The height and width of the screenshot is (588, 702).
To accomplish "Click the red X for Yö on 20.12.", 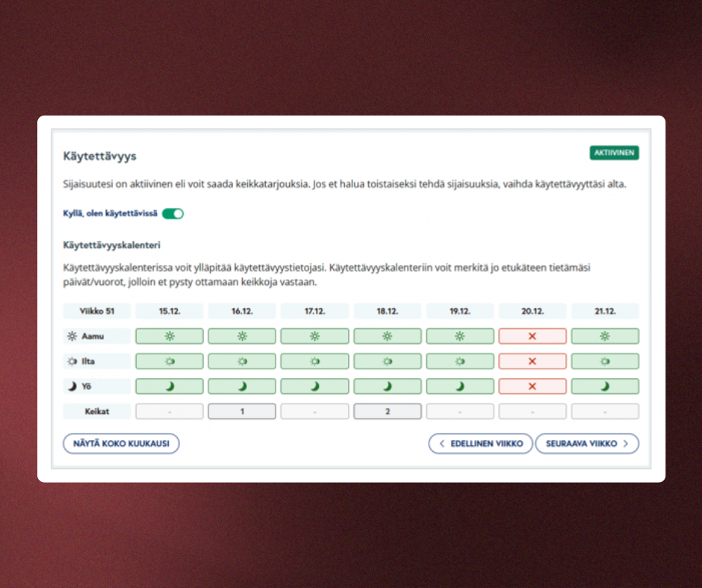I will click(532, 387).
